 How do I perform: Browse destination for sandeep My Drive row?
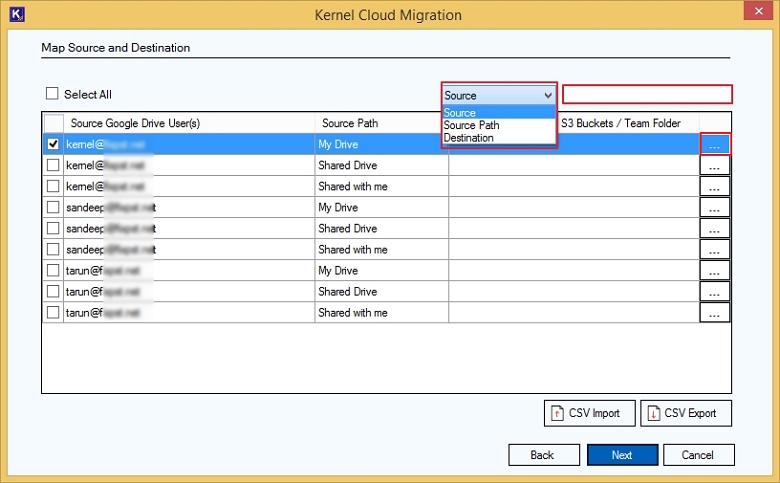tap(715, 207)
